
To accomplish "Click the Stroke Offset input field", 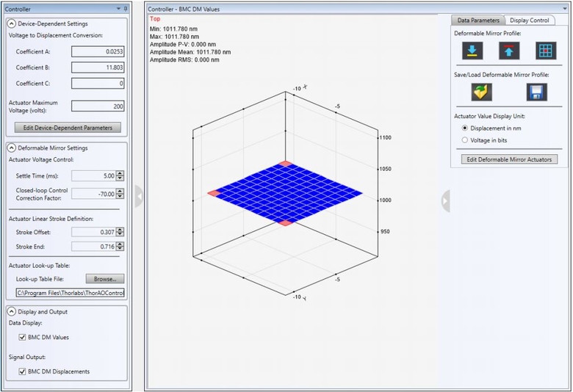I will [x=93, y=232].
